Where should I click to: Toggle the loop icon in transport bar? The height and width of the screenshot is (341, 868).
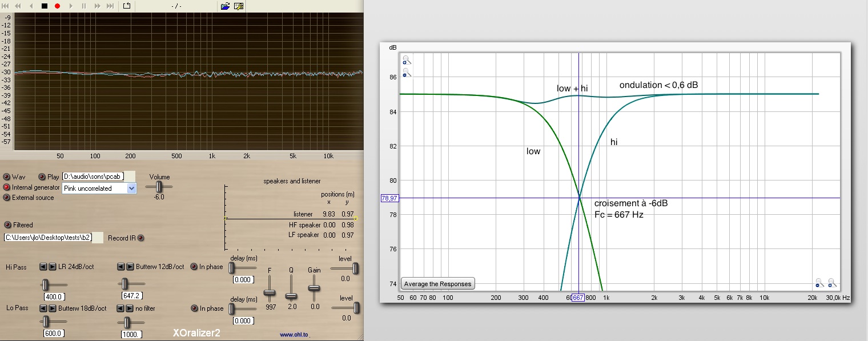[x=127, y=6]
